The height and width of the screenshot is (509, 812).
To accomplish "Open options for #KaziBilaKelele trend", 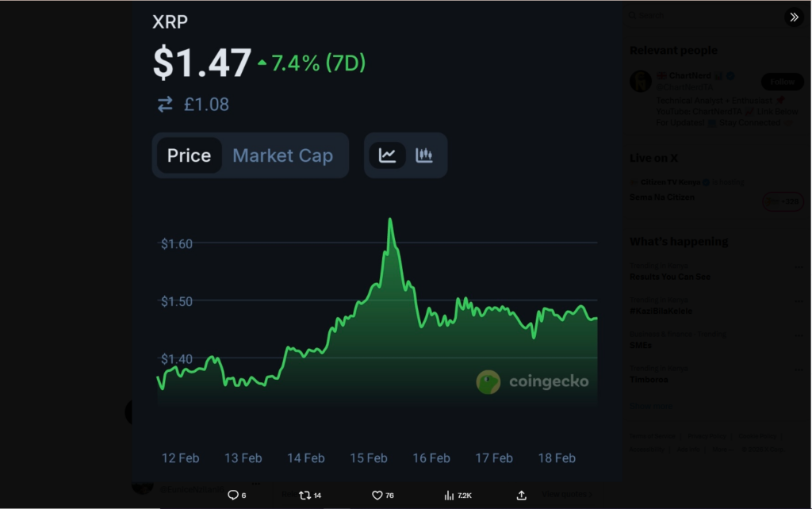I will pos(799,301).
